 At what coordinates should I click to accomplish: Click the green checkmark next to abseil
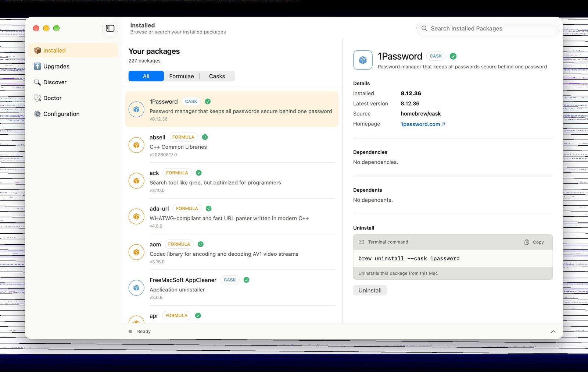(x=205, y=137)
